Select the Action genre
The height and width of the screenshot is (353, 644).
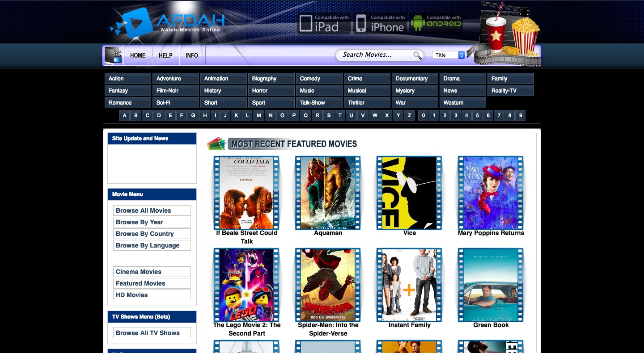tap(128, 79)
